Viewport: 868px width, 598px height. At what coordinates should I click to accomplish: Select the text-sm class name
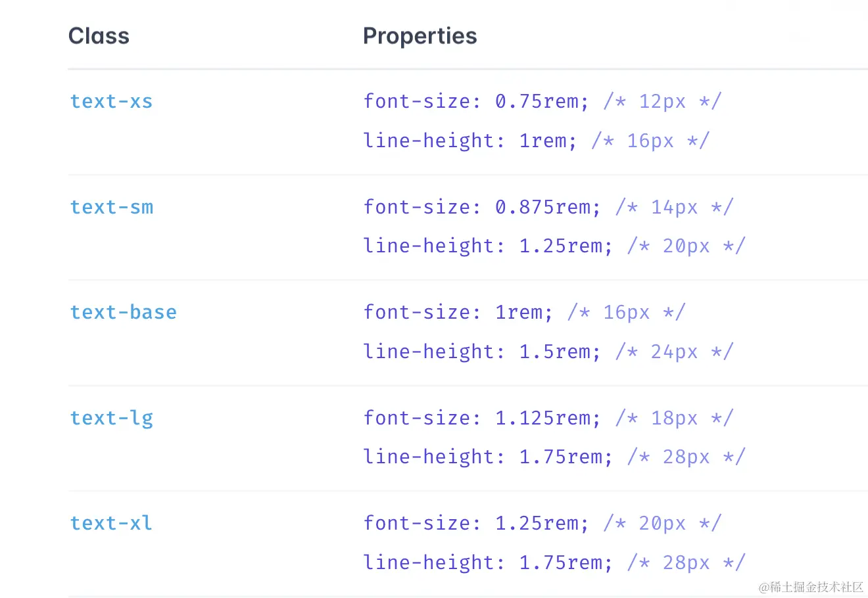coord(112,207)
